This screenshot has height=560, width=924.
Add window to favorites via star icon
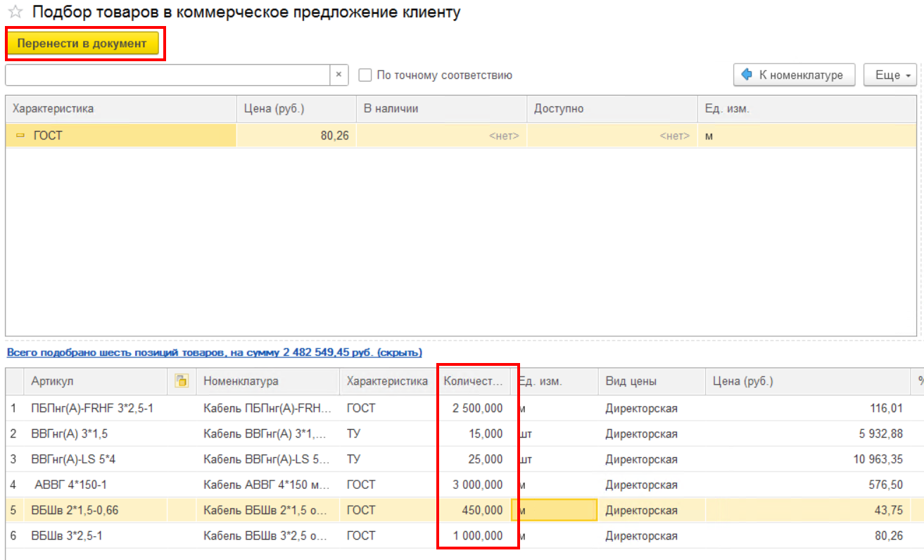pyautogui.click(x=14, y=13)
